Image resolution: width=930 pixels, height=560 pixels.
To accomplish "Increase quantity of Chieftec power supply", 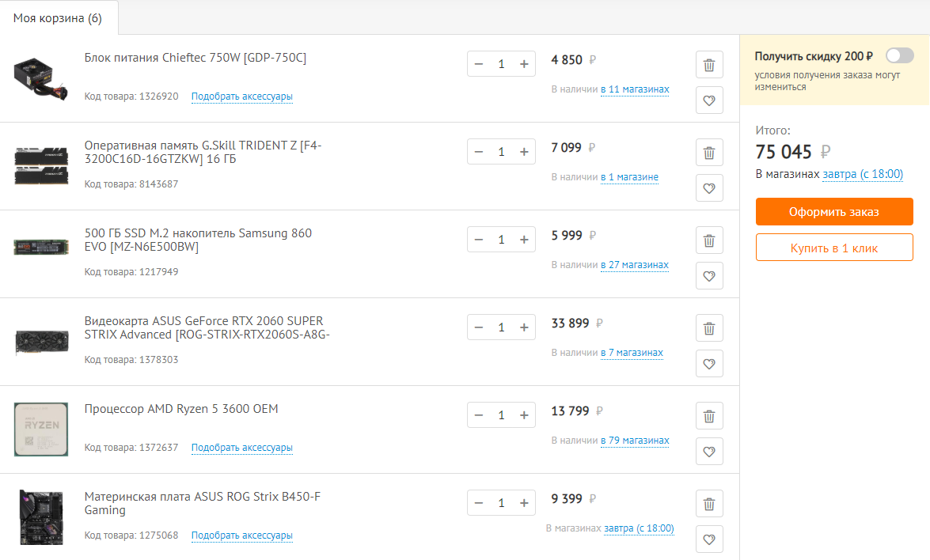I will (524, 64).
